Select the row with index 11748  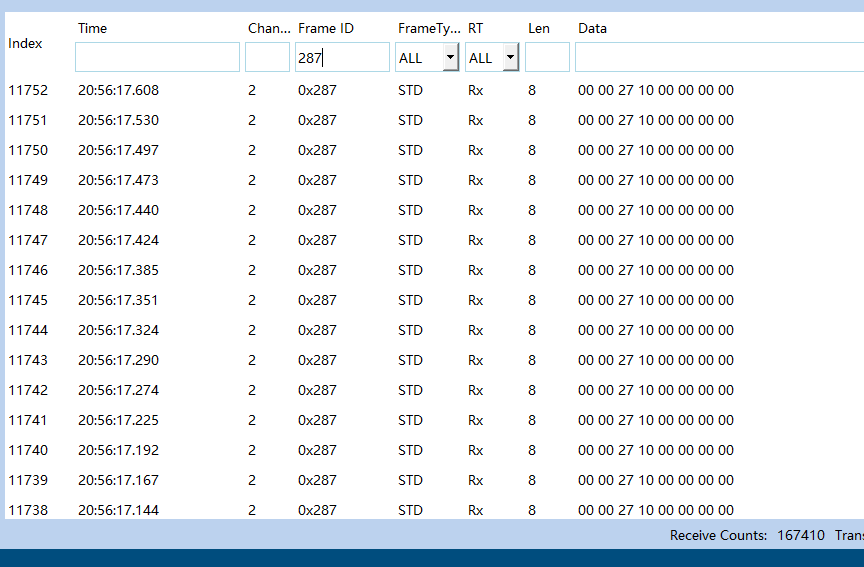tap(28, 210)
